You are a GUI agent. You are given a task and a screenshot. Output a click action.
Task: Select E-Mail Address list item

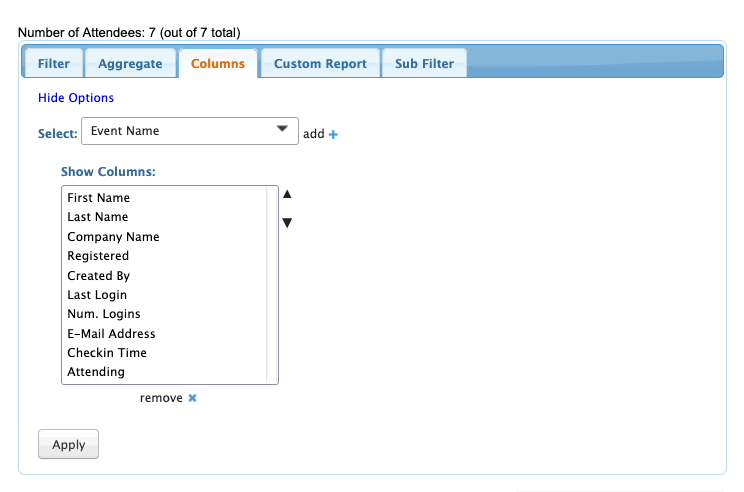click(x=111, y=334)
